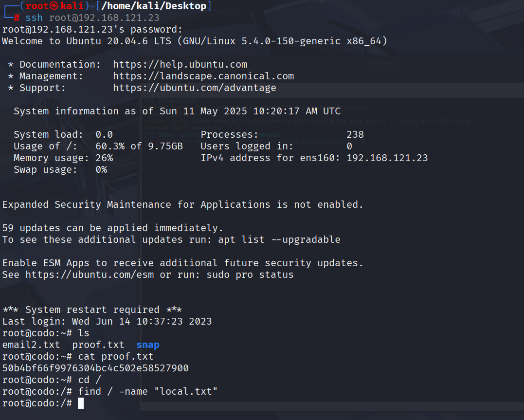Click the proof.txt hash value line
524x420 pixels.
coord(95,368)
